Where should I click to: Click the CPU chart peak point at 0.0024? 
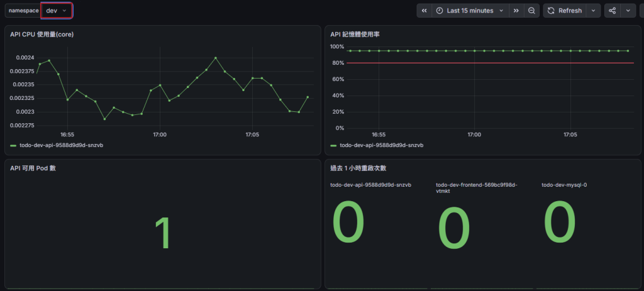(x=215, y=58)
